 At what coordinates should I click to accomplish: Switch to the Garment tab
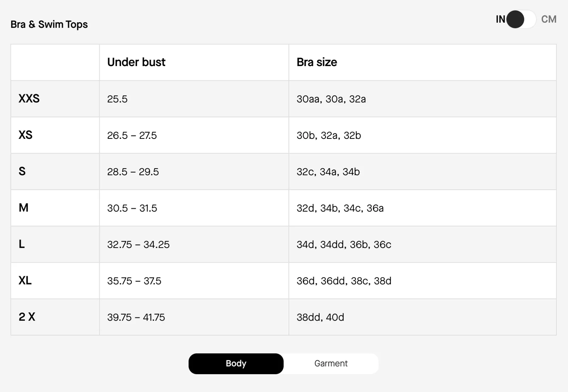tap(331, 364)
